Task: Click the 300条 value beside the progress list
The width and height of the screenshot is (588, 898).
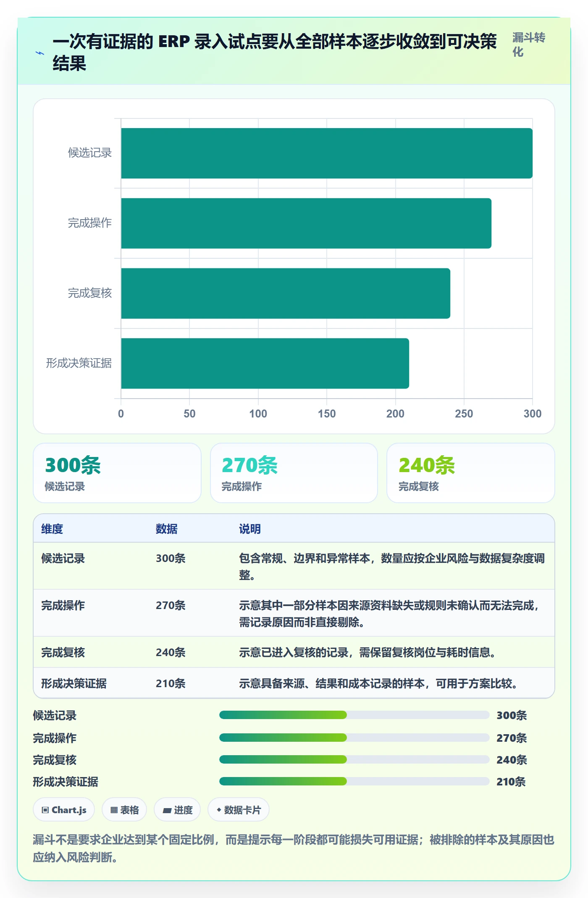Action: 512,715
